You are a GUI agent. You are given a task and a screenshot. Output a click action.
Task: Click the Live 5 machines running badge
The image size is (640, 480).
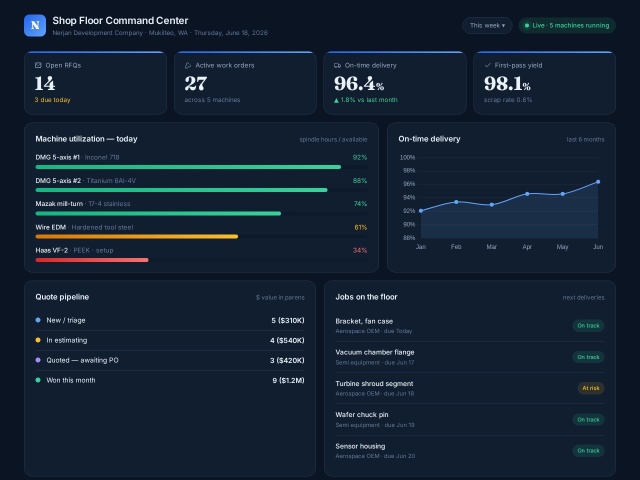coord(567,25)
